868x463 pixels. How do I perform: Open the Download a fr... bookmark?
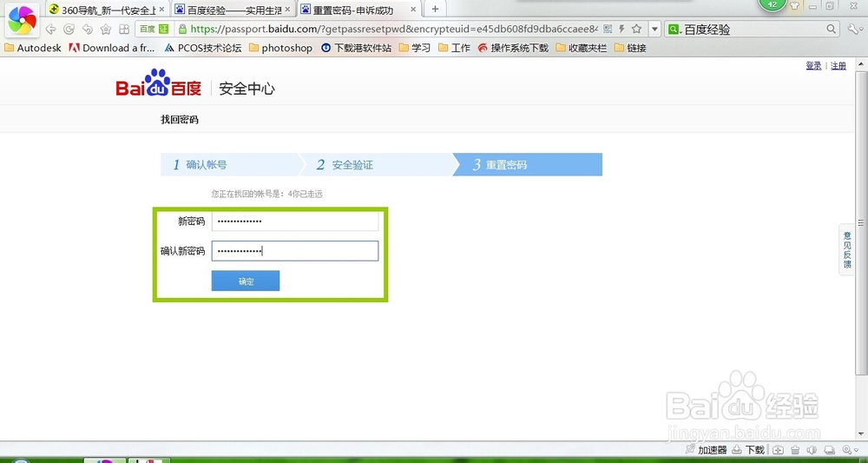click(112, 48)
